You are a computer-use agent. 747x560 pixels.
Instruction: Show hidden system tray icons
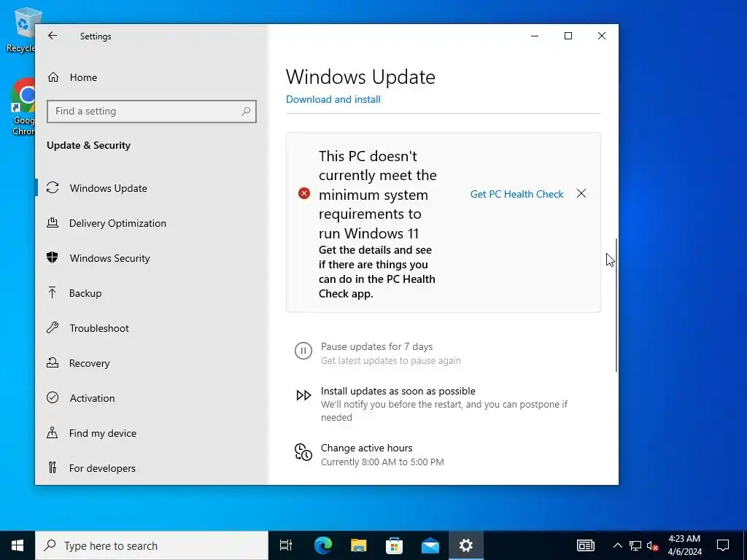point(617,545)
